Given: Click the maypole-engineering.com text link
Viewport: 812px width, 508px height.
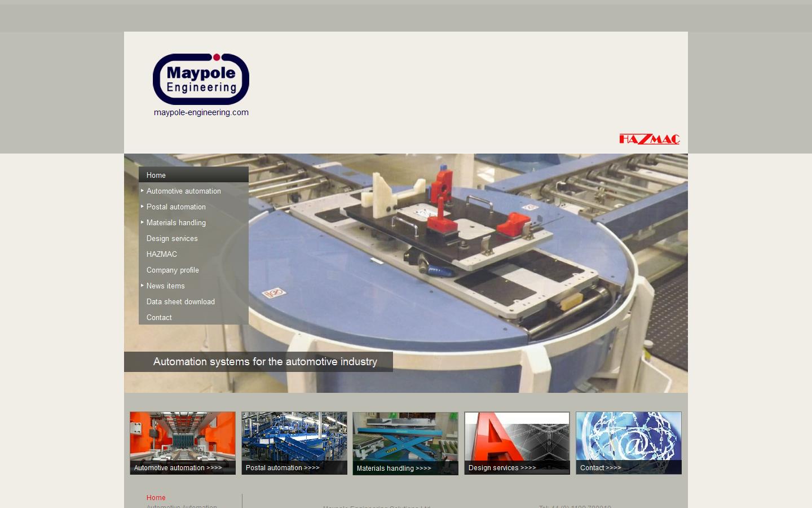Looking at the screenshot, I should click(201, 112).
